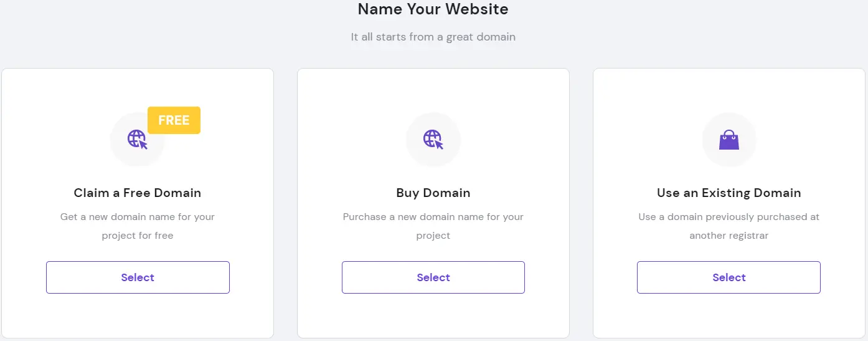Image resolution: width=868 pixels, height=341 pixels.
Task: Click globe cursor icon above Buy Domain
Action: point(433,140)
